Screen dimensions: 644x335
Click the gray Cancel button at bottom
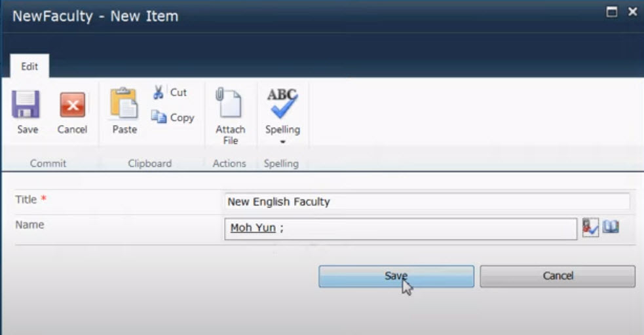tap(558, 276)
